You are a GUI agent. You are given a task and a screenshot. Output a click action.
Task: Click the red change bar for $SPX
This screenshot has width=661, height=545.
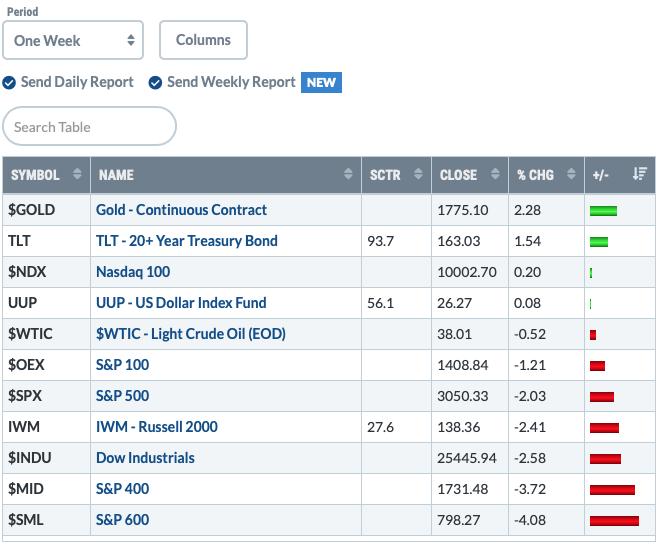pos(602,397)
